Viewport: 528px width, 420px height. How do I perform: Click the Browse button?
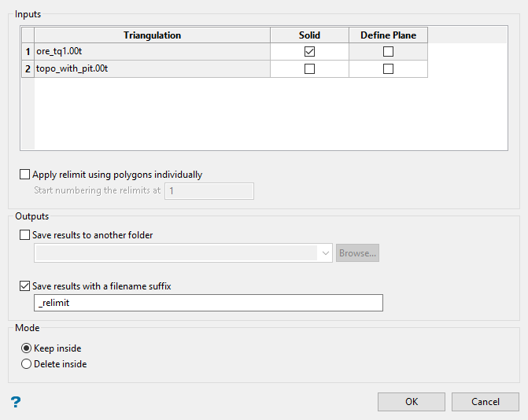357,253
